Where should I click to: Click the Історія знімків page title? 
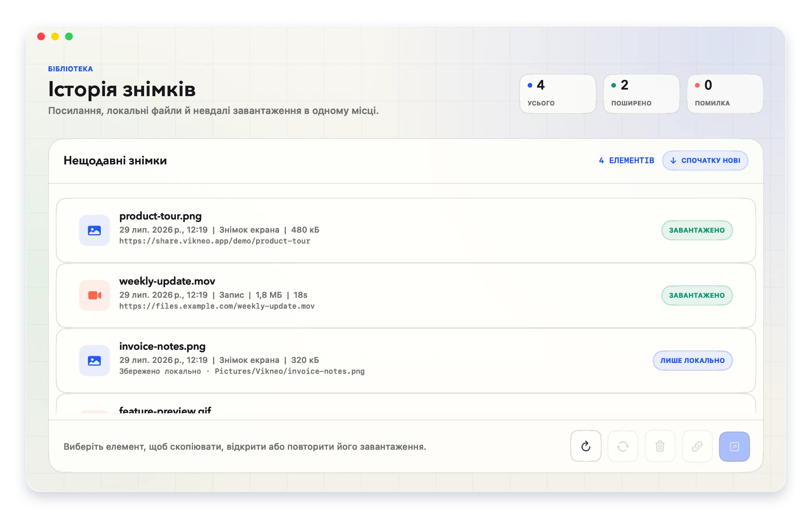[x=122, y=89]
